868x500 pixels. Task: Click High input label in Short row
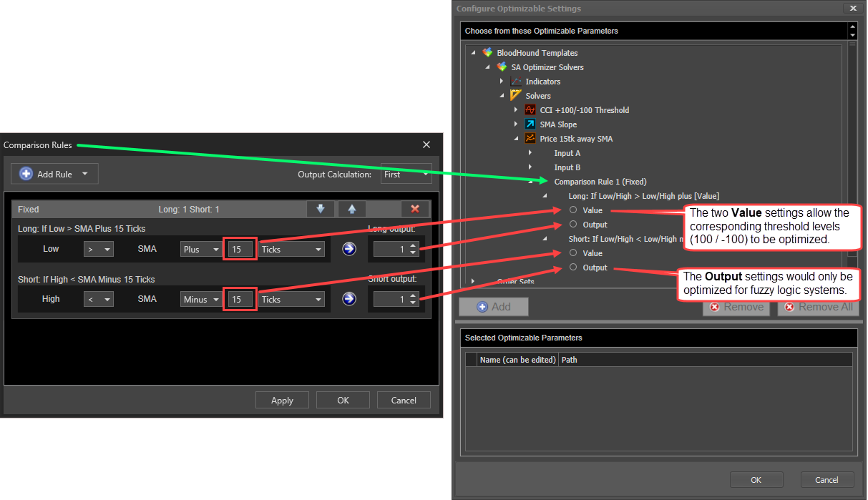[x=51, y=299]
